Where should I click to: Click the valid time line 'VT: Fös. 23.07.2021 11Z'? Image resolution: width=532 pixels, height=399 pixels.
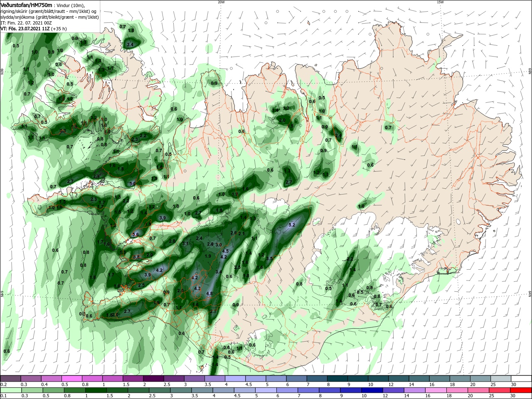(25, 29)
